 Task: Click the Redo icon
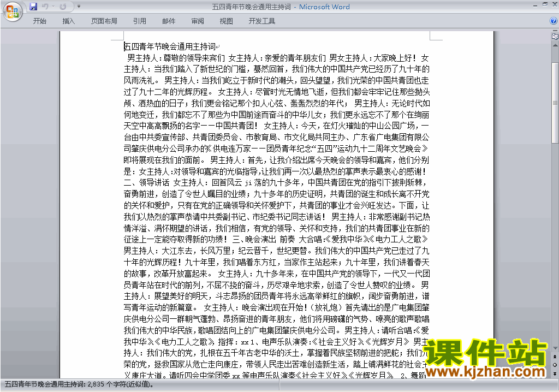point(63,7)
